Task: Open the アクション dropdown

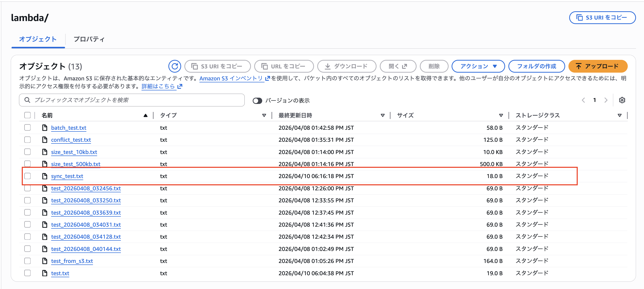Action: (x=478, y=66)
